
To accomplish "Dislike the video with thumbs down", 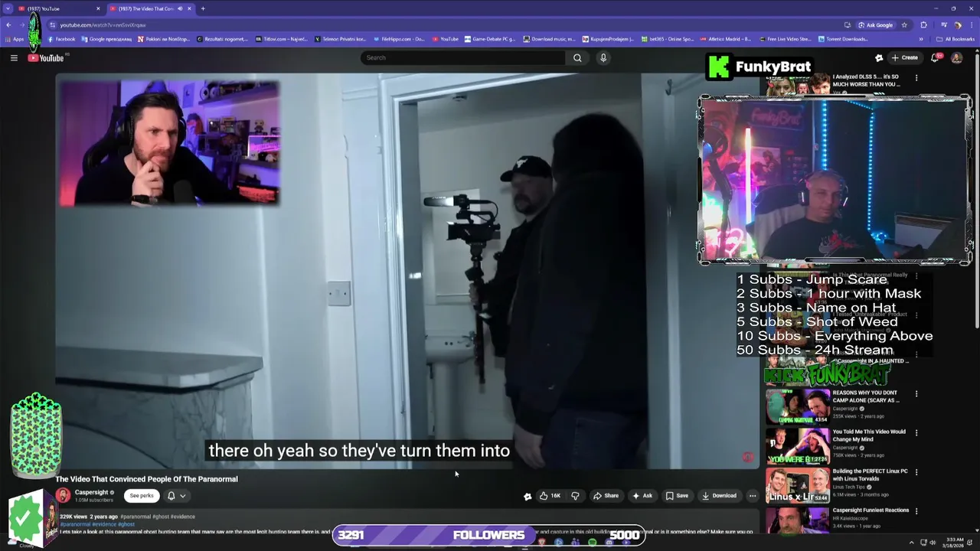I will point(575,496).
